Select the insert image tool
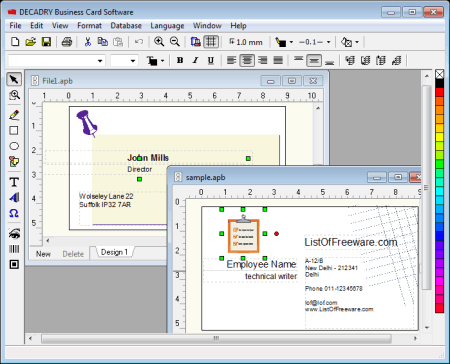The width and height of the screenshot is (450, 364). point(14,162)
